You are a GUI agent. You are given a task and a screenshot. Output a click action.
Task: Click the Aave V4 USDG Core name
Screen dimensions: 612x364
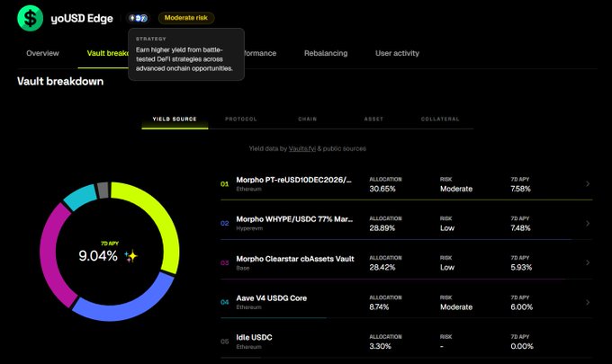coord(271,298)
